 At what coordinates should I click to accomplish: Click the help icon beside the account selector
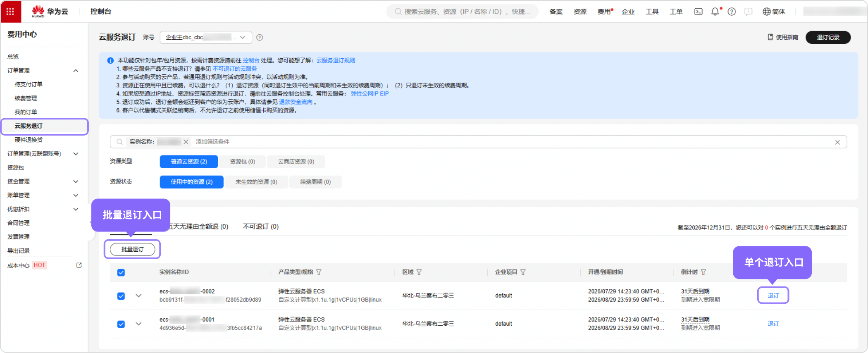[260, 38]
